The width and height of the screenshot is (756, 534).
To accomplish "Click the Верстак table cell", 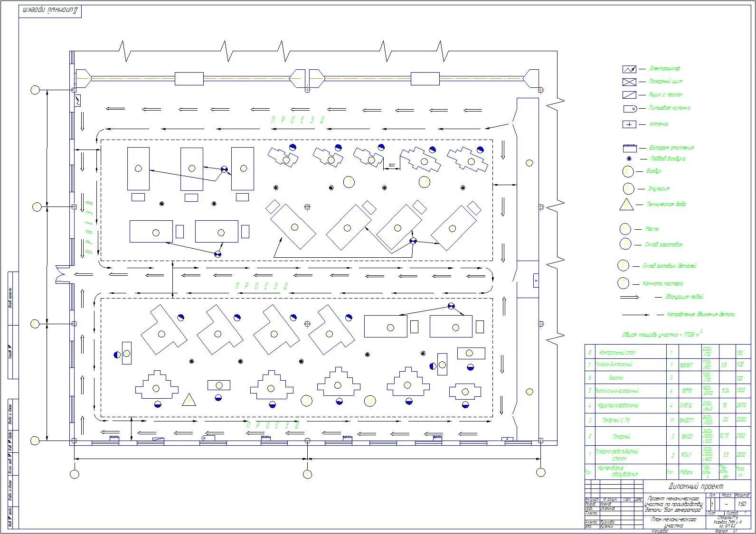I will (631, 378).
